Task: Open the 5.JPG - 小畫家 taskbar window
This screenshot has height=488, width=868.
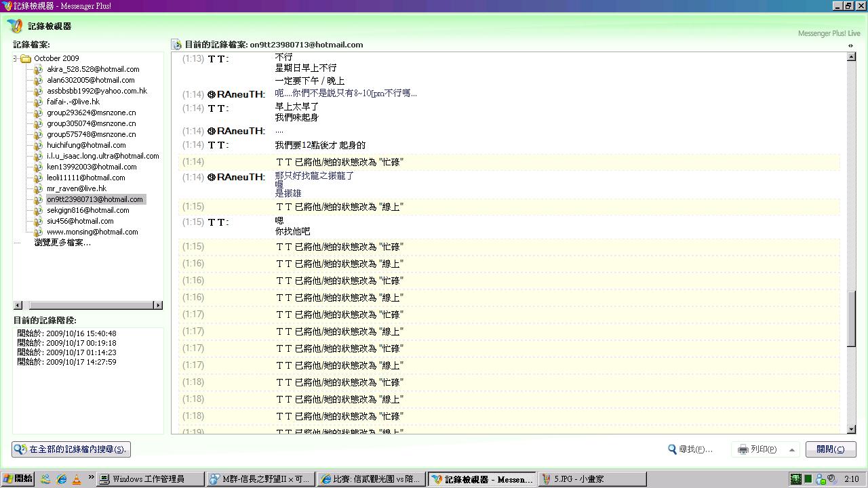Action: click(591, 479)
